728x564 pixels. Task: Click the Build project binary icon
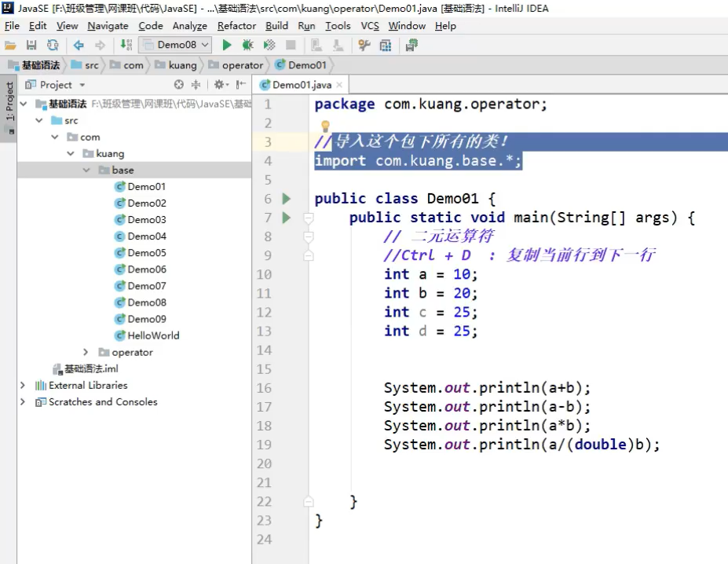pos(126,46)
